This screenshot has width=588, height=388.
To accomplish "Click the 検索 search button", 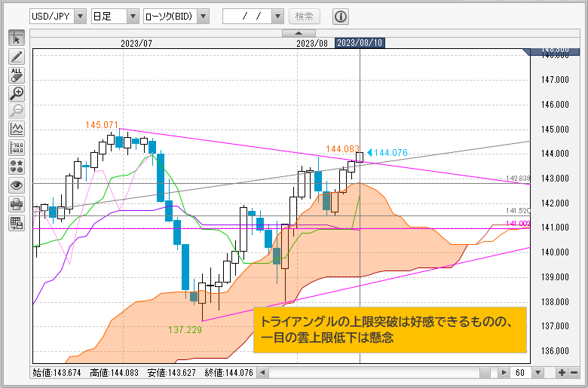I will 304,16.
